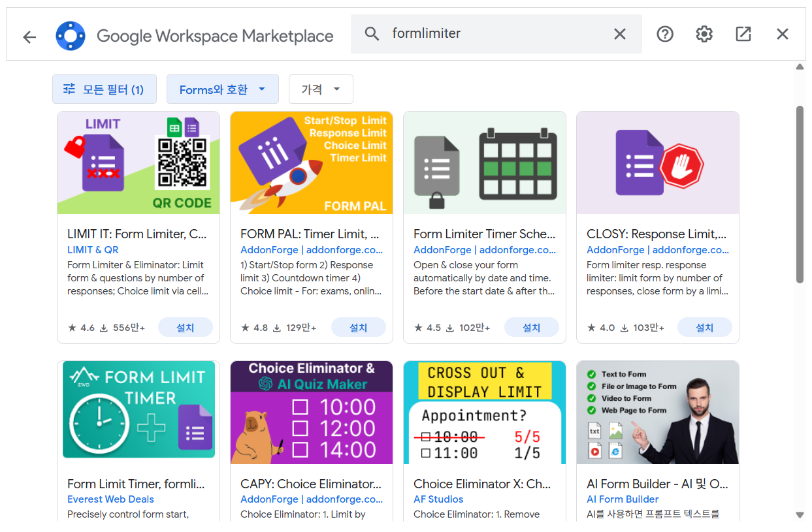812x532 pixels.
Task: Clear the formlimiter search text
Action: (620, 34)
